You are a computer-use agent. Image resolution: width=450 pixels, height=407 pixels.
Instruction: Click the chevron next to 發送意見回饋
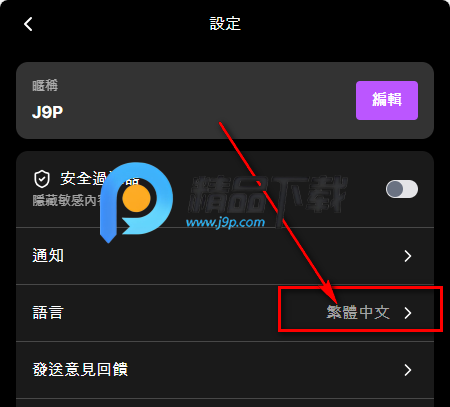[408, 370]
